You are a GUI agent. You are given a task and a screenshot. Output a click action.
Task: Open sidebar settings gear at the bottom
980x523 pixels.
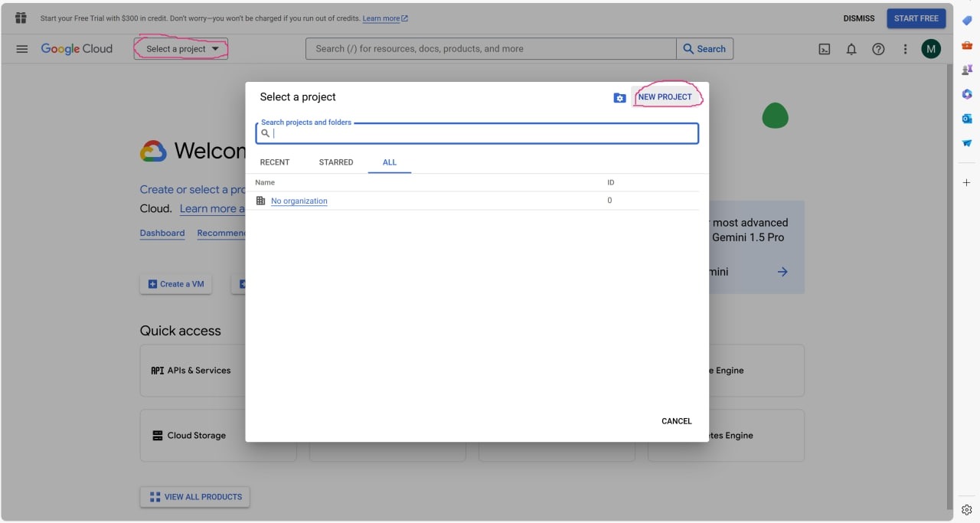(967, 510)
